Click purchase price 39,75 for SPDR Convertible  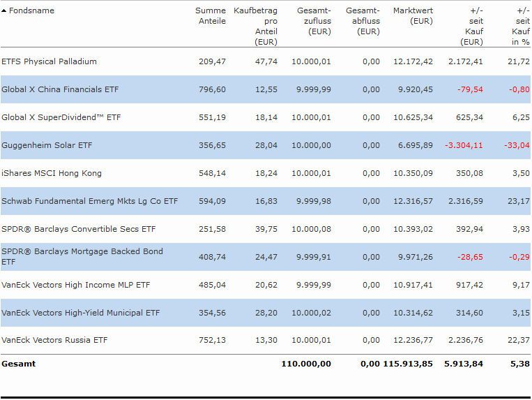tap(266, 229)
